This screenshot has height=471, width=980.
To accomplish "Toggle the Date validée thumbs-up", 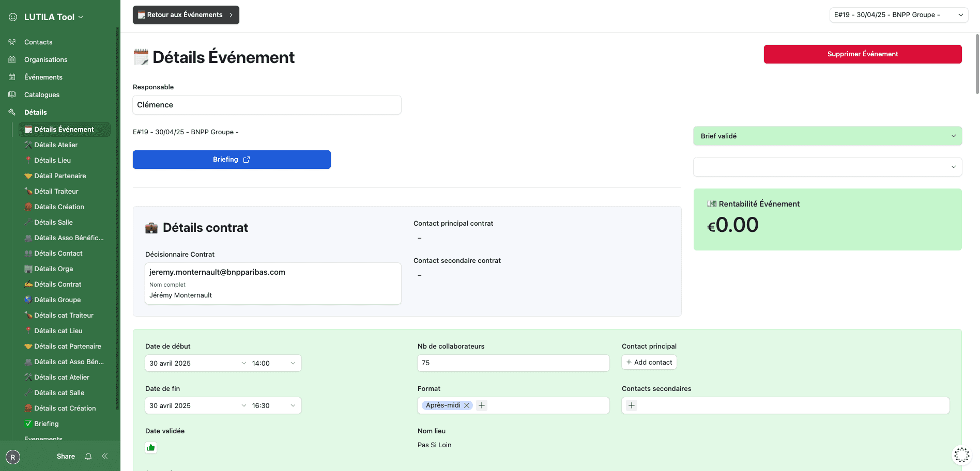I will tap(151, 448).
